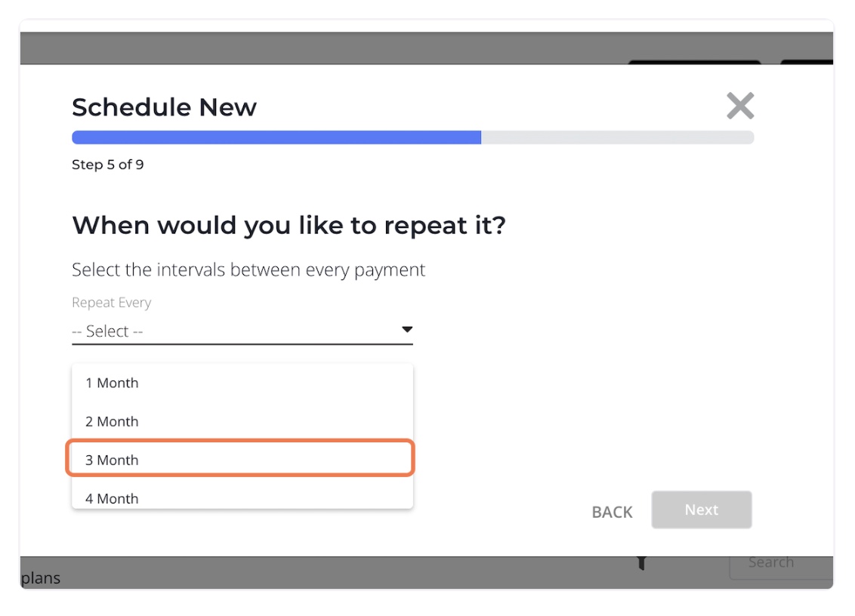Go back with the BACK button

(x=612, y=512)
